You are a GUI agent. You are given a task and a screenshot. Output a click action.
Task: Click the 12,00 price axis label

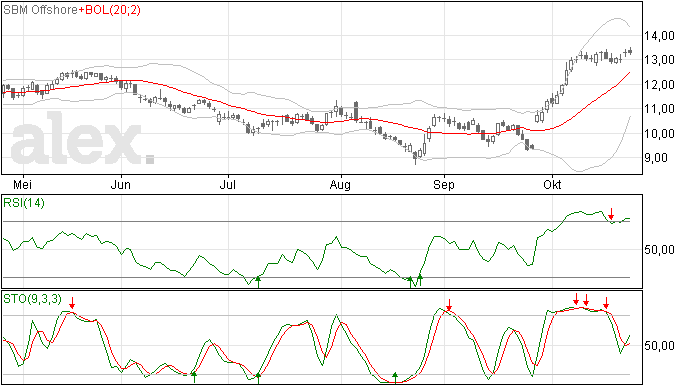tap(659, 85)
